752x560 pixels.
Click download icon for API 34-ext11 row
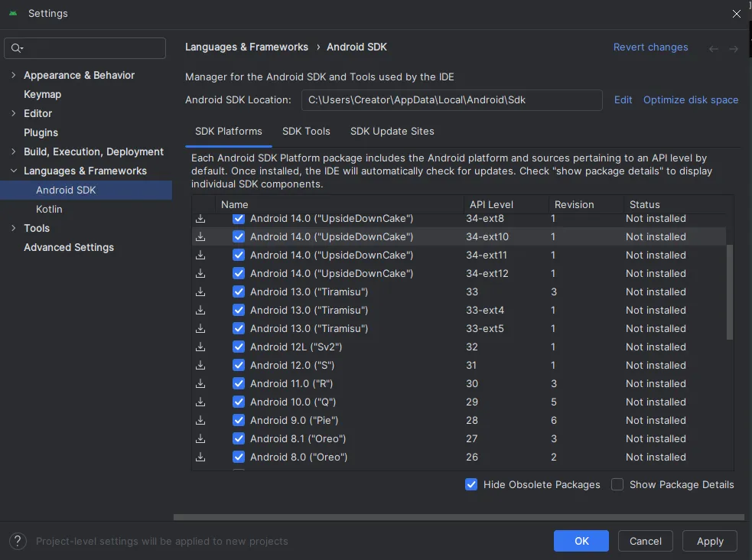coord(200,255)
